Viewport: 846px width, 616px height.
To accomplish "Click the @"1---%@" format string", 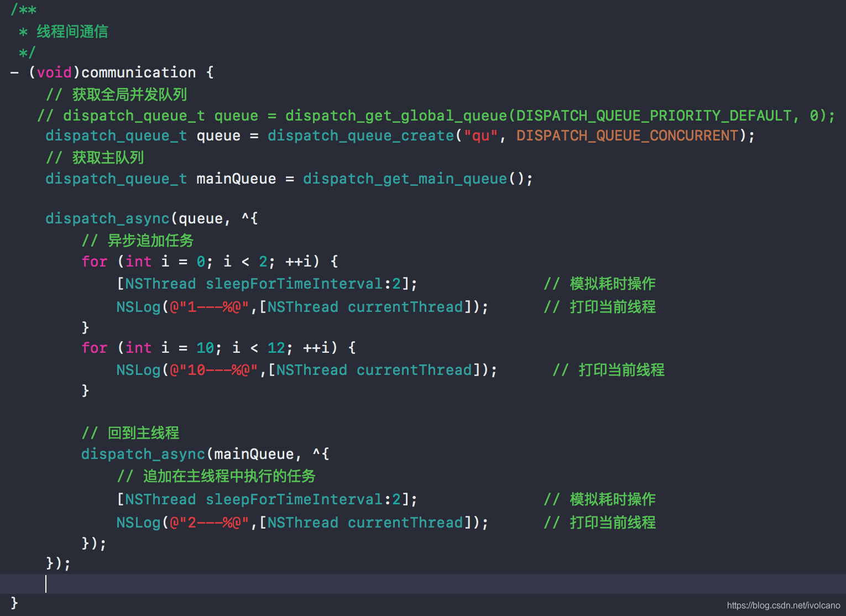I will click(210, 307).
